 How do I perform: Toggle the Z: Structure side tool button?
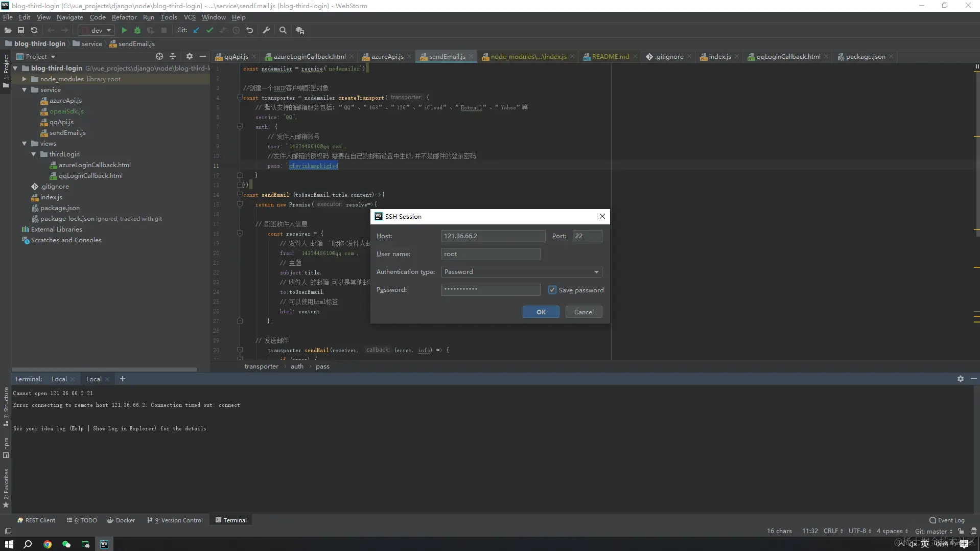coord(6,406)
